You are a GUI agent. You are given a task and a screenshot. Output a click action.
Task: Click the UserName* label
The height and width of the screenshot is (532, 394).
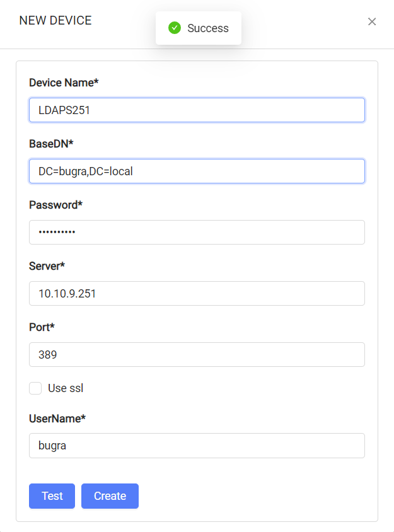click(57, 419)
